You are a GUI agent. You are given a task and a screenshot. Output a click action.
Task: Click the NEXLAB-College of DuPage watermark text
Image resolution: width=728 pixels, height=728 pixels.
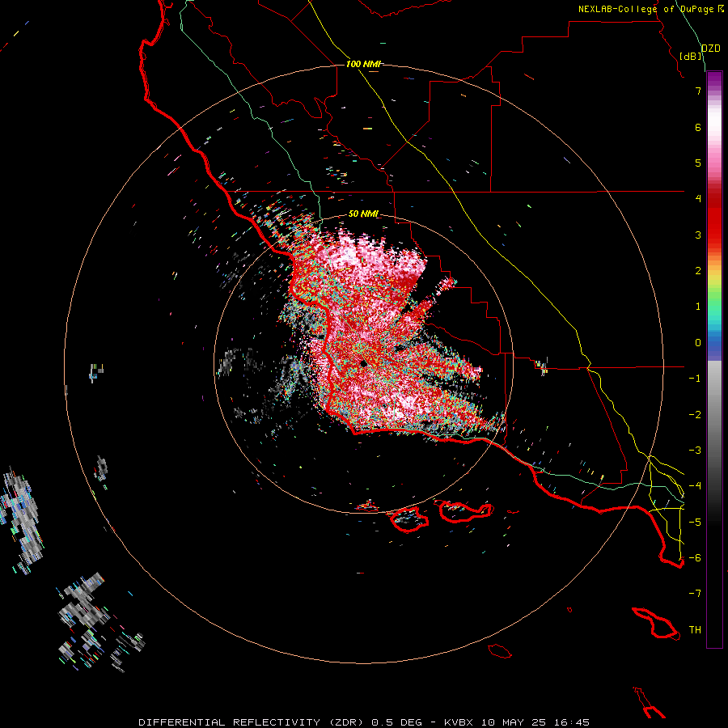point(651,9)
